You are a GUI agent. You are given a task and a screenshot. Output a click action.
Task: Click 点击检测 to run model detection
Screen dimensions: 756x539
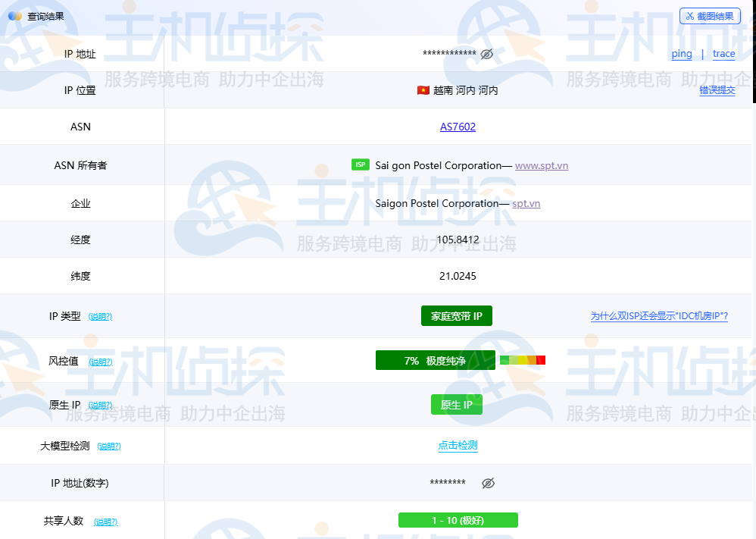(x=458, y=446)
